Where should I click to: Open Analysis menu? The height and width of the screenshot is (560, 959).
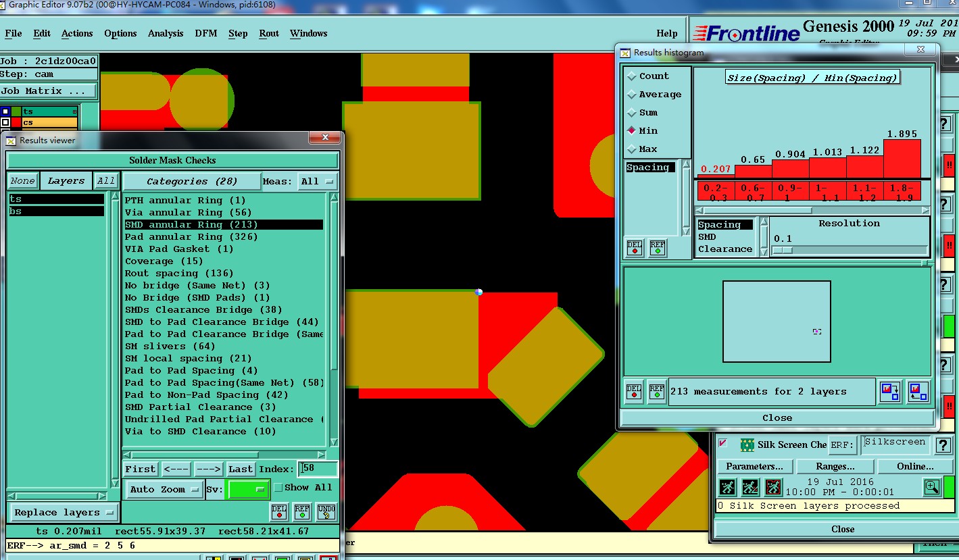(x=166, y=33)
